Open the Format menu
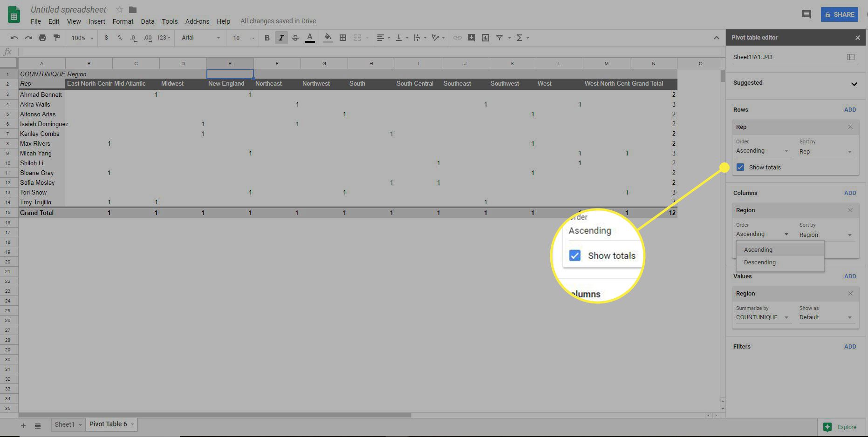The height and width of the screenshot is (437, 868). pos(123,21)
